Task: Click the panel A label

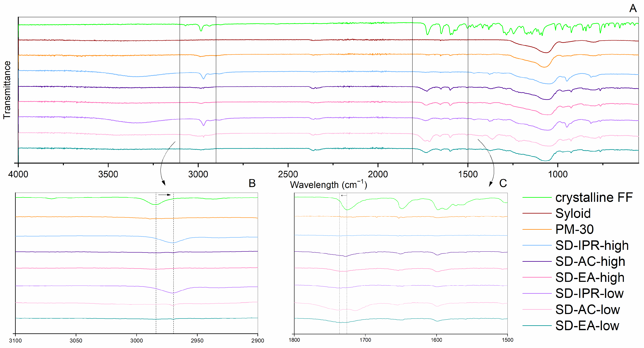Action: coord(633,8)
